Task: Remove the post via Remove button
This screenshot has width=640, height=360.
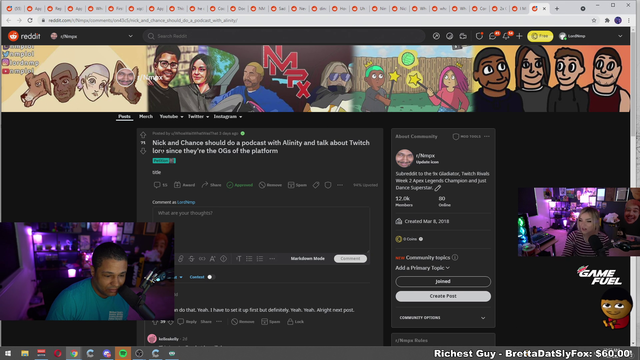Action: [270, 185]
